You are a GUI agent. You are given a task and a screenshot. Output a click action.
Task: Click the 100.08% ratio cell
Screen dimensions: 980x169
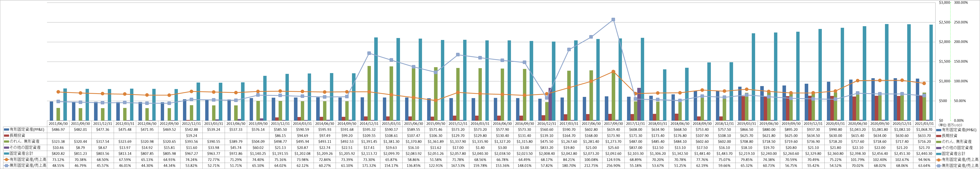coord(591,160)
